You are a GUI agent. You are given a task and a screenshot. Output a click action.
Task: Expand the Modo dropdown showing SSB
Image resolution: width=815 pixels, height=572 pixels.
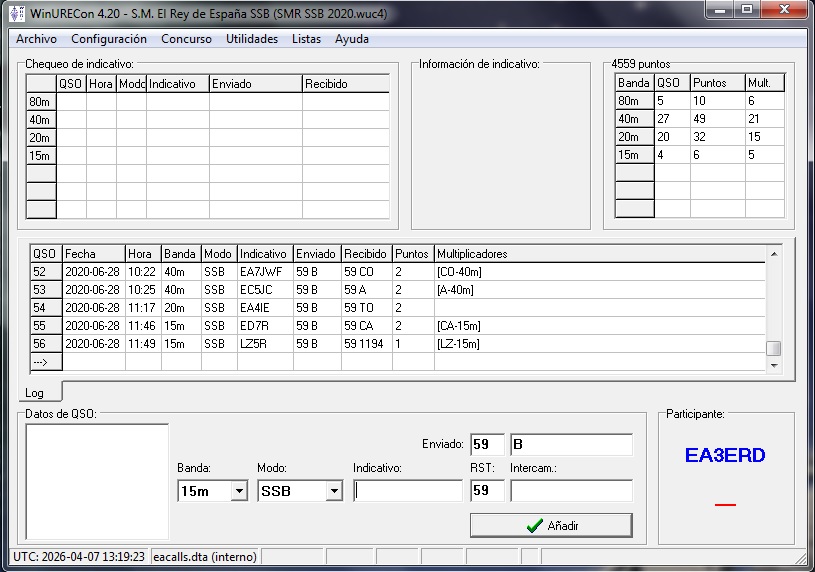[x=334, y=491]
